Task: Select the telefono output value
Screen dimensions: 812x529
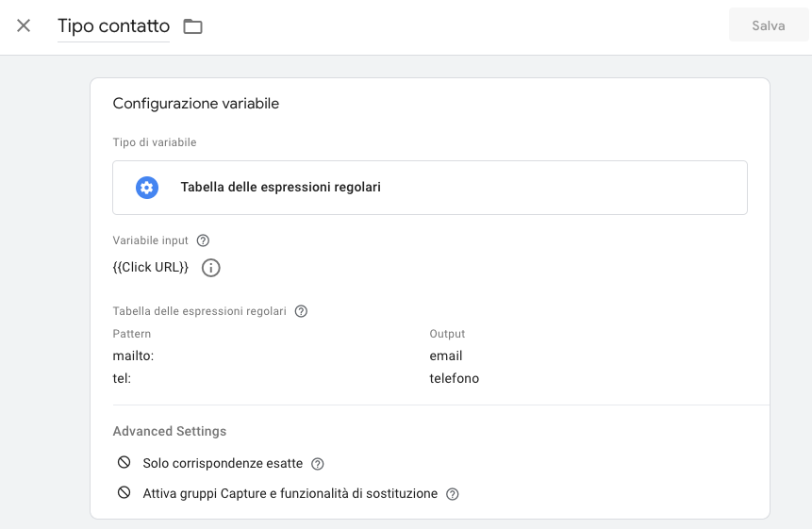Action: tap(454, 378)
